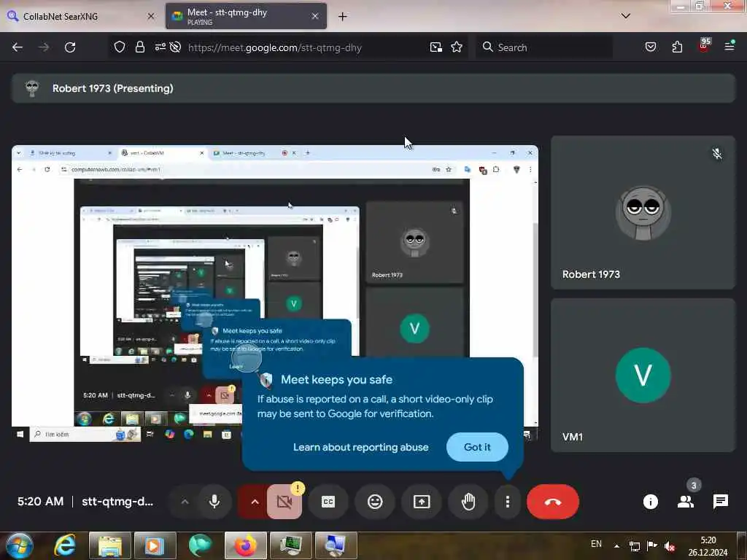
Task: Click the Robert 1973 (Presenting) banner
Action: (373, 88)
